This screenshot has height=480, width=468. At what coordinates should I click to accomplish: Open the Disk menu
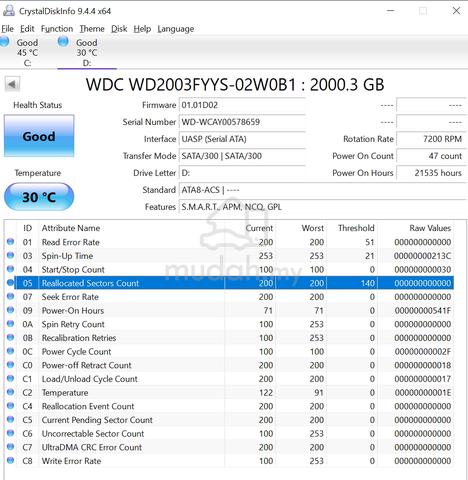[x=119, y=29]
